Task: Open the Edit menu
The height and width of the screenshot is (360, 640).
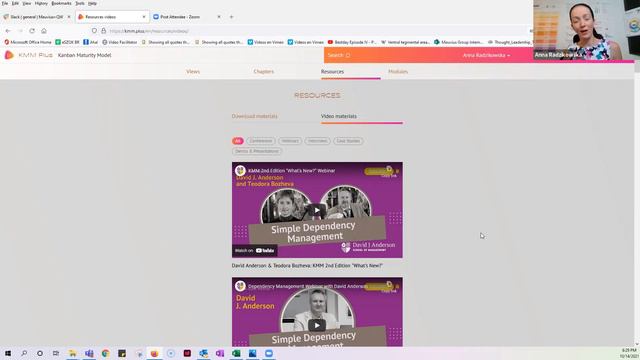Action: (x=15, y=3)
